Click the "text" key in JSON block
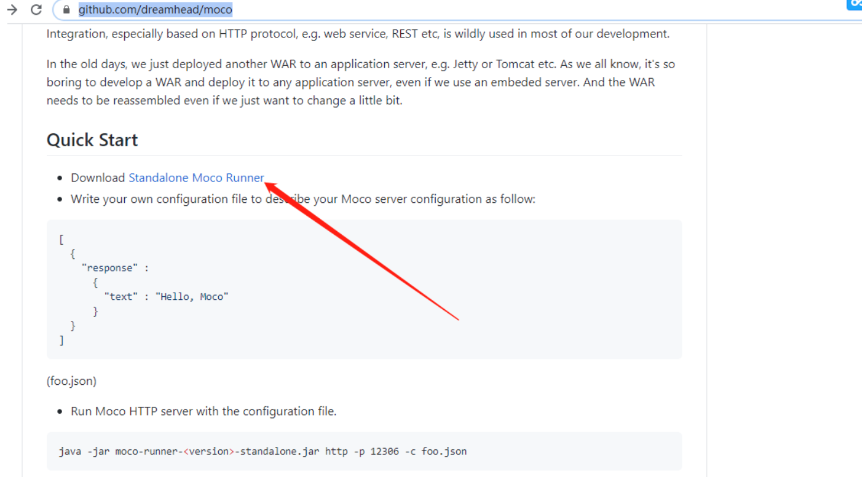This screenshot has width=868, height=477. point(120,296)
